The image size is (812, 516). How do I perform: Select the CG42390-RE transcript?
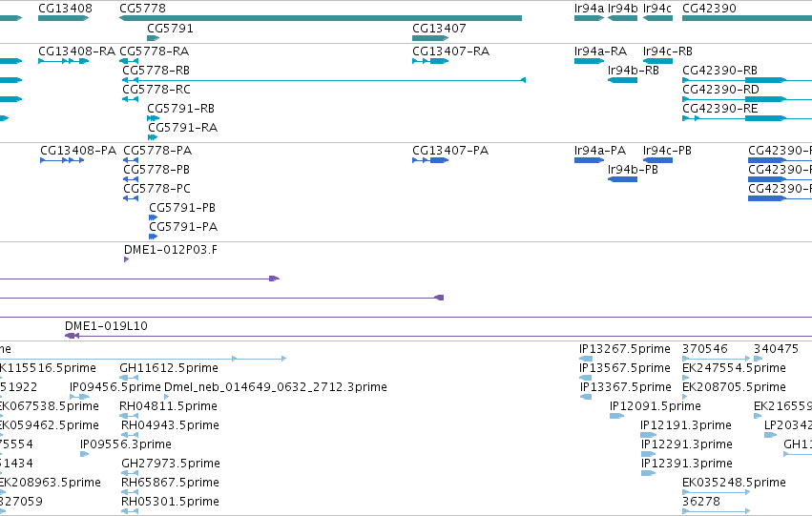click(x=747, y=118)
